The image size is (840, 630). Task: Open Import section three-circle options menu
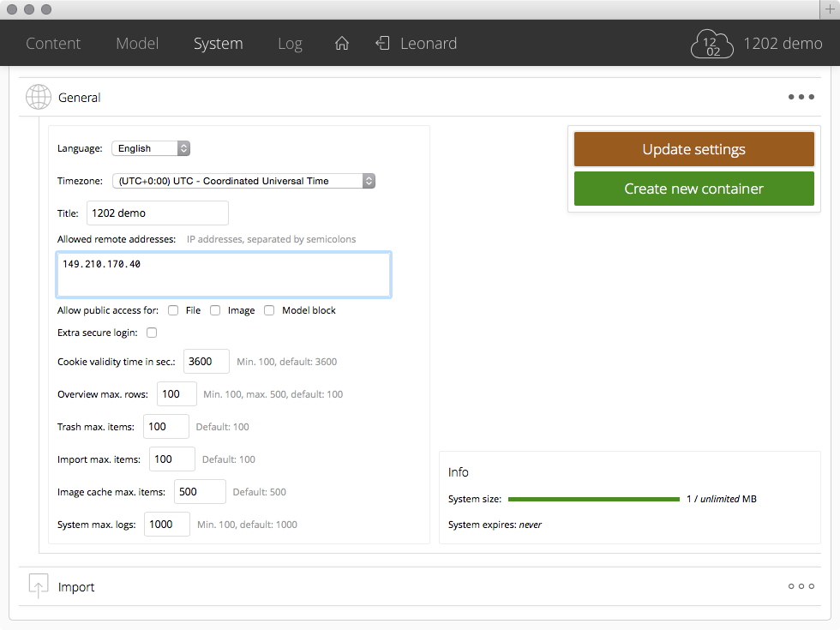pos(801,586)
